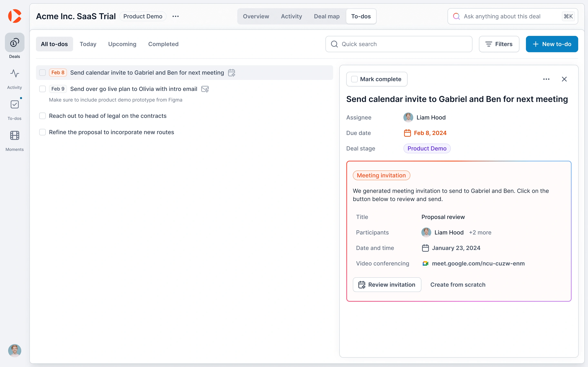Click the user avatar at bottom left

point(14,350)
